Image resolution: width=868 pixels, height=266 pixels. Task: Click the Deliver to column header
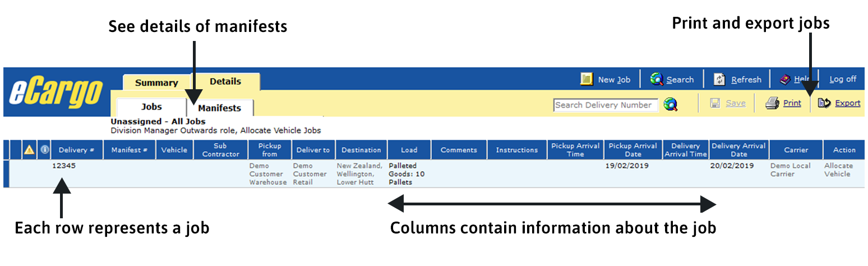pyautogui.click(x=313, y=150)
